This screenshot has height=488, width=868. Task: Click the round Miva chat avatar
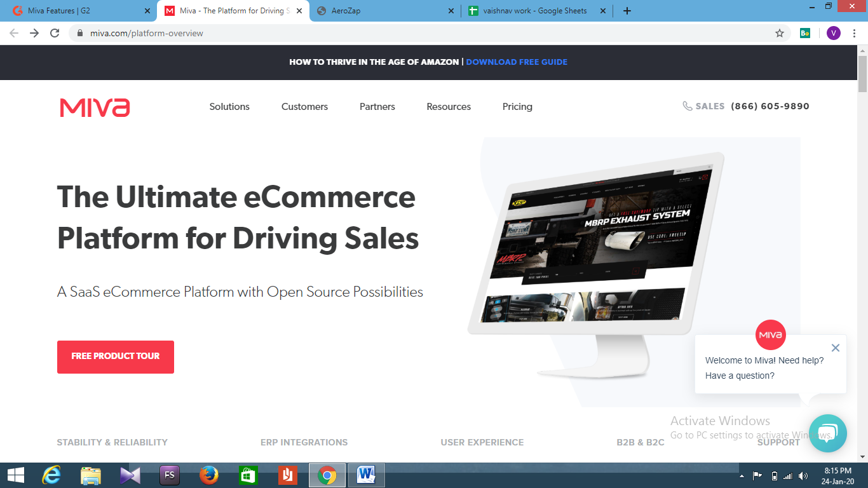[x=771, y=335]
